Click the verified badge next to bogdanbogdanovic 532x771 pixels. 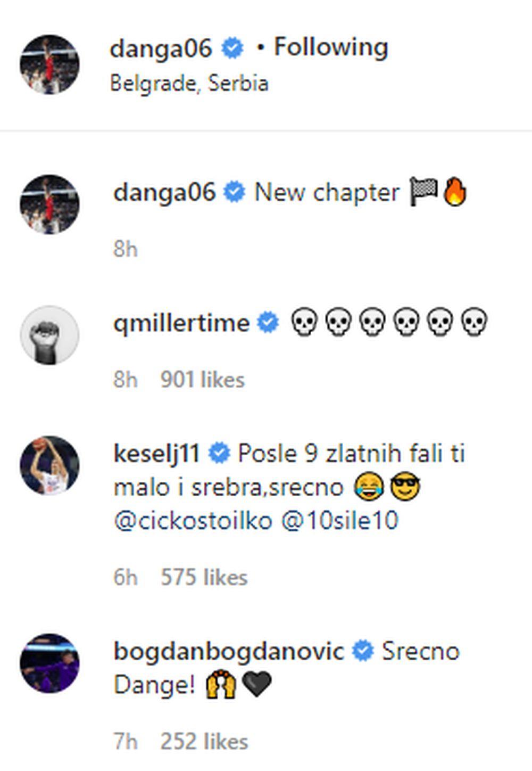point(363,651)
